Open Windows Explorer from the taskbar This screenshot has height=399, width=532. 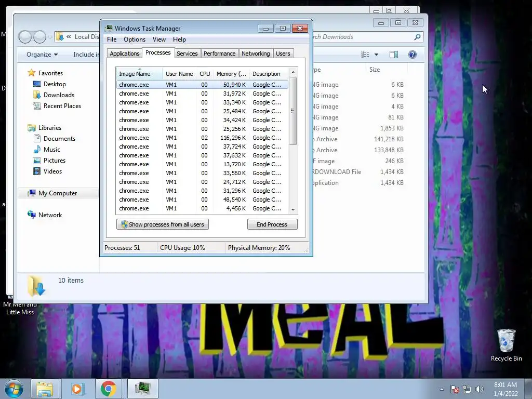click(45, 389)
